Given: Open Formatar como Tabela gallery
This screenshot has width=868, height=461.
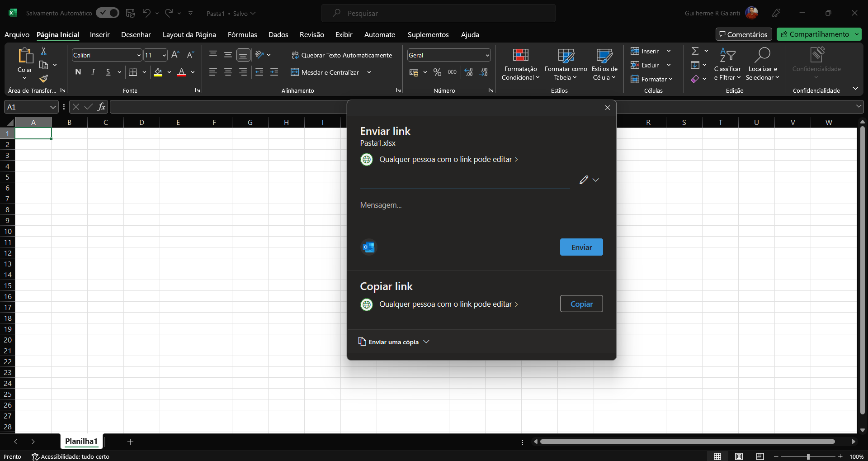Looking at the screenshot, I should click(566, 64).
